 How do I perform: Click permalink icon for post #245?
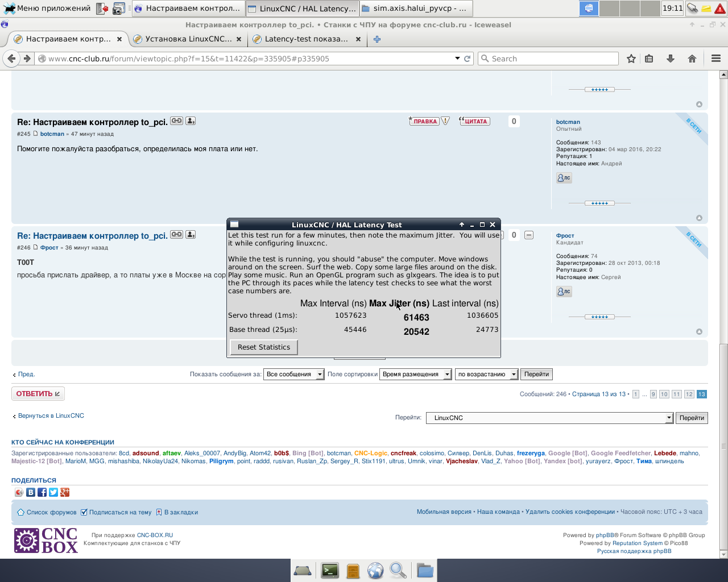point(177,121)
